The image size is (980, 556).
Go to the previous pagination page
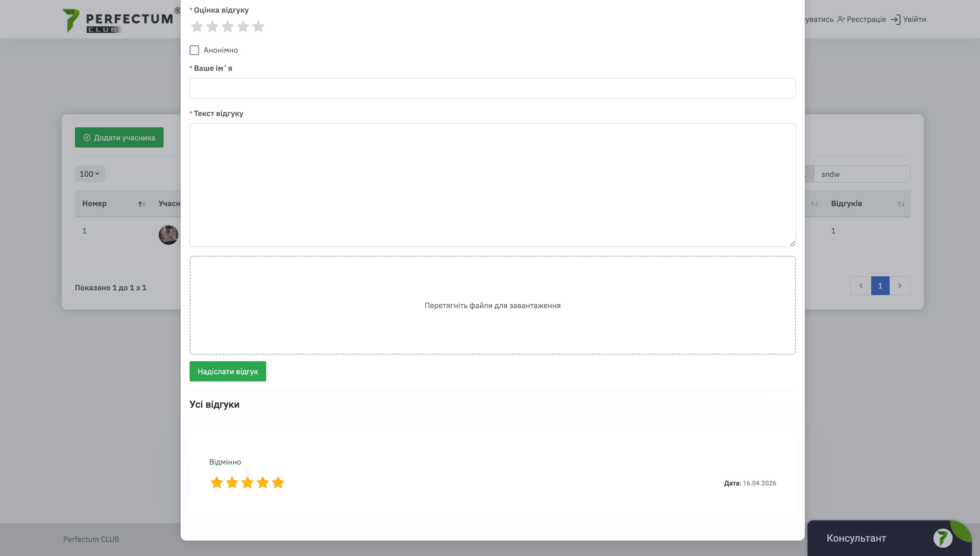pyautogui.click(x=861, y=286)
